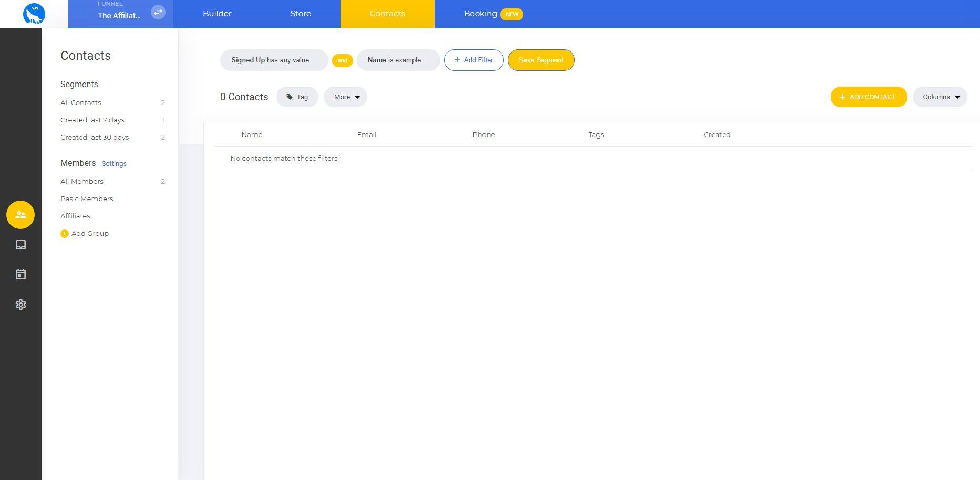Click the yellow plus icon beside Add Group
Image resolution: width=980 pixels, height=480 pixels.
[x=64, y=234]
